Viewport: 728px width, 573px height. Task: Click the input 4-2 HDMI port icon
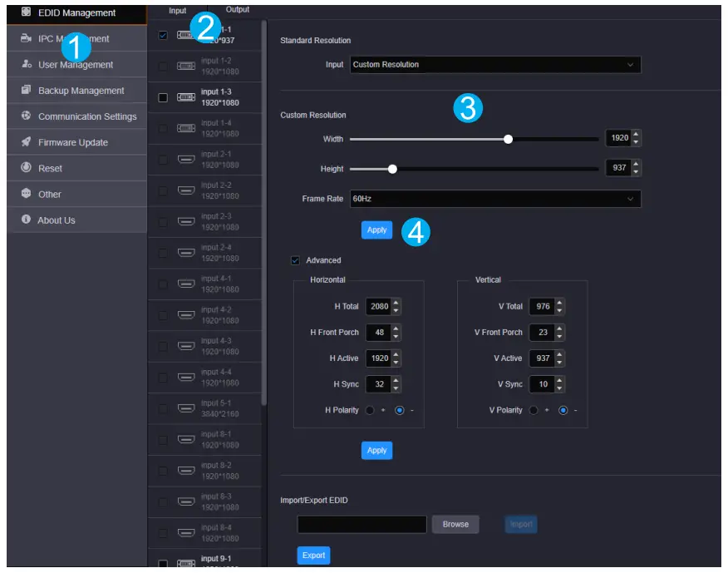[x=186, y=315]
